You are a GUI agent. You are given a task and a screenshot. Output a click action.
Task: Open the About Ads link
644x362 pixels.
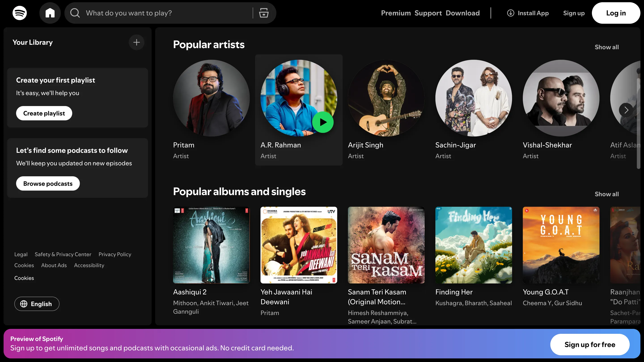(54, 265)
